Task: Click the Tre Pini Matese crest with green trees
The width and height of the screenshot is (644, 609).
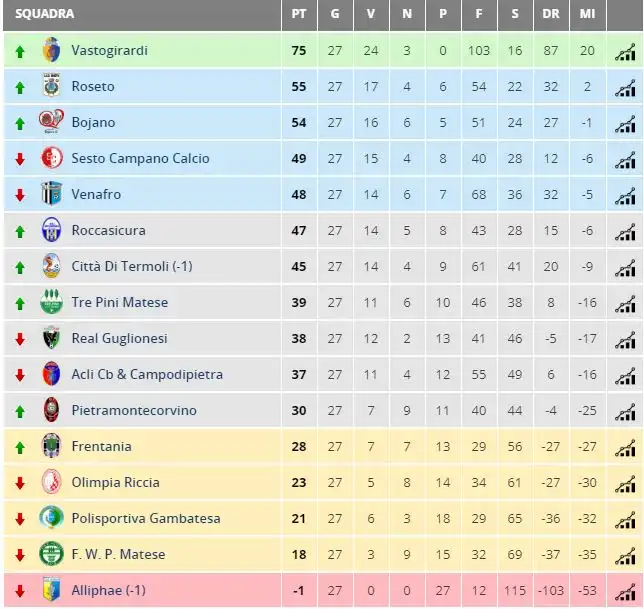Action: tap(51, 302)
